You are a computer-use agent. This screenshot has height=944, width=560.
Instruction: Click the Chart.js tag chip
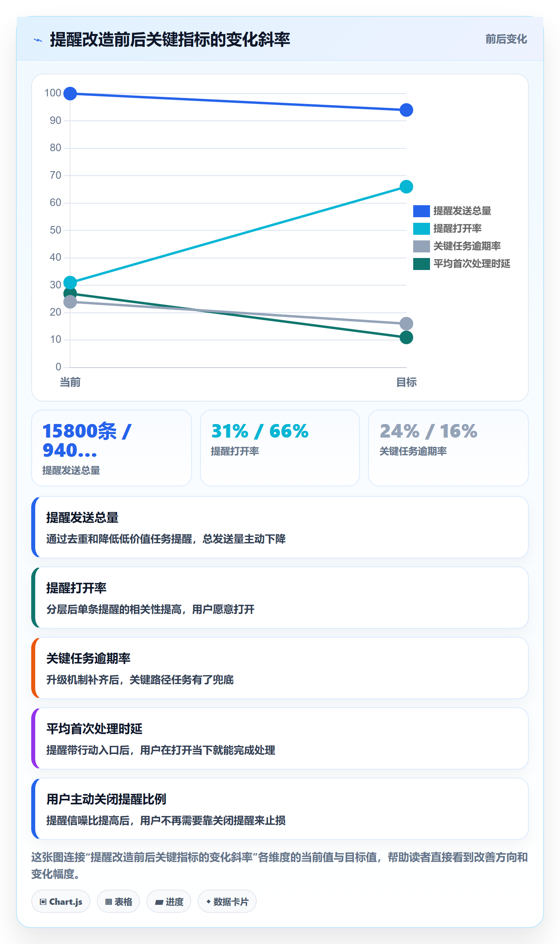61,902
